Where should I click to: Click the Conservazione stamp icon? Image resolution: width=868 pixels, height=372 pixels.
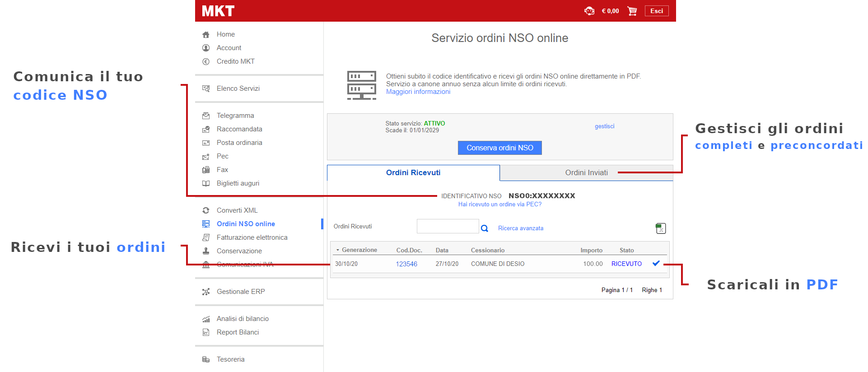coord(206,251)
